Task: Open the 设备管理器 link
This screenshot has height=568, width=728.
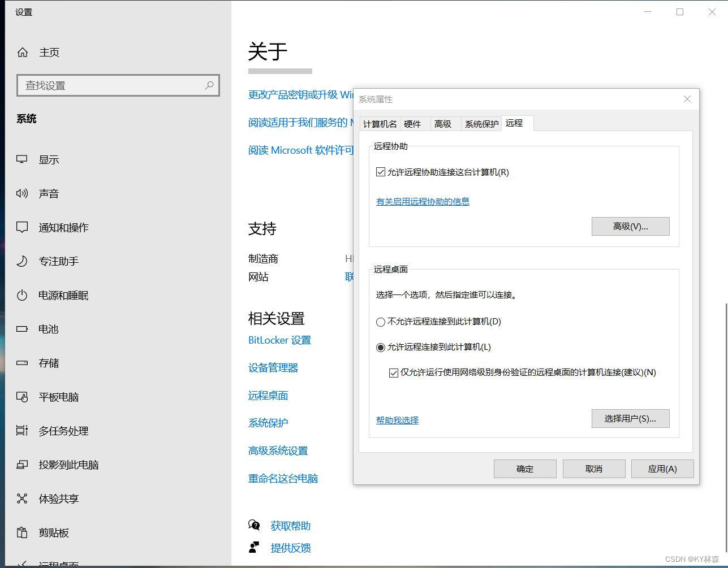Action: (273, 367)
